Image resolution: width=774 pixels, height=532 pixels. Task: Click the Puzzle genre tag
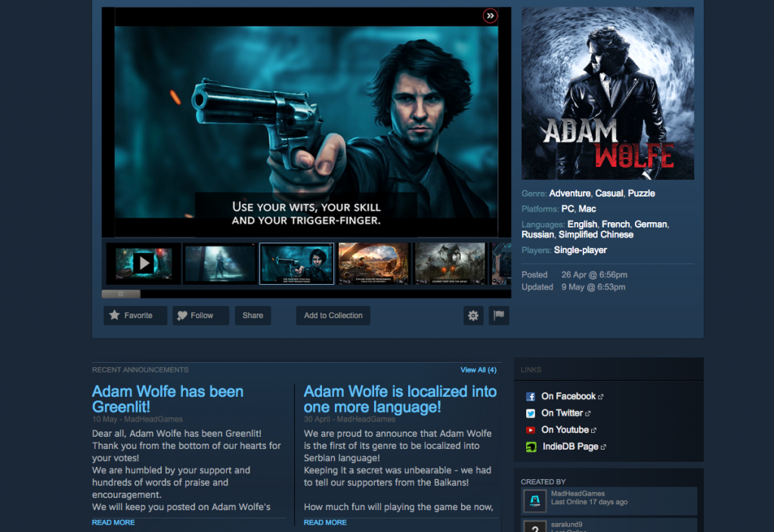pyautogui.click(x=641, y=193)
